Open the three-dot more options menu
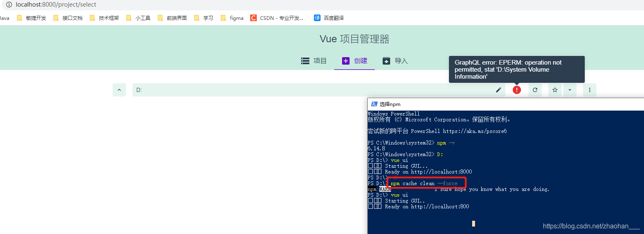 [x=590, y=90]
